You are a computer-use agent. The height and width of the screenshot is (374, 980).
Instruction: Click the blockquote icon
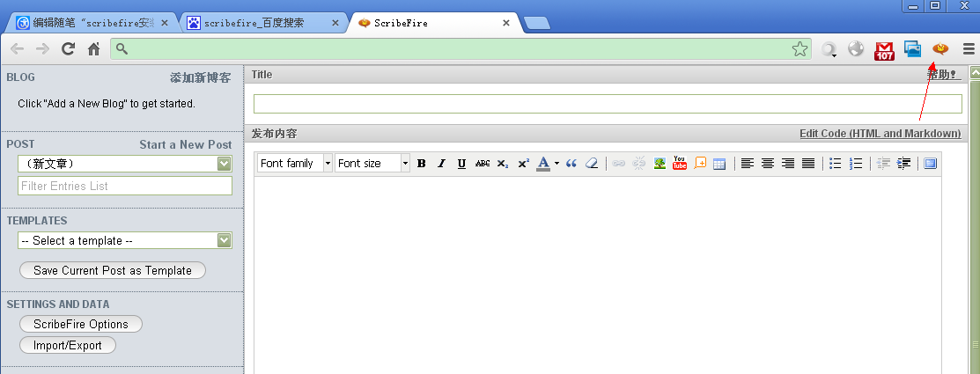571,164
